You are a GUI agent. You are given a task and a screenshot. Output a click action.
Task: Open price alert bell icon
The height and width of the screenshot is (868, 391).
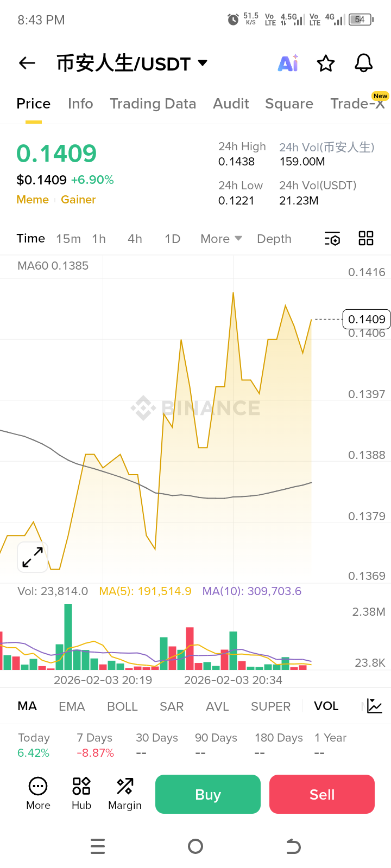pyautogui.click(x=363, y=63)
